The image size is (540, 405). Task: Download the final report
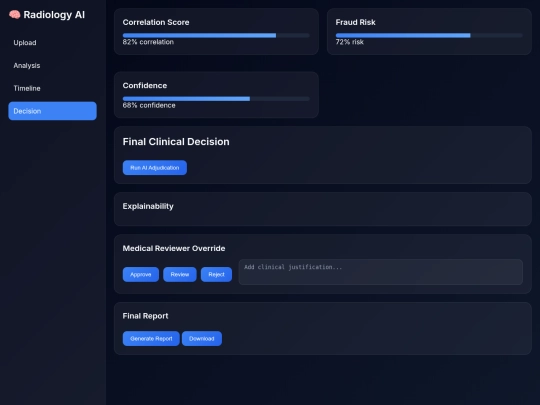(x=202, y=339)
